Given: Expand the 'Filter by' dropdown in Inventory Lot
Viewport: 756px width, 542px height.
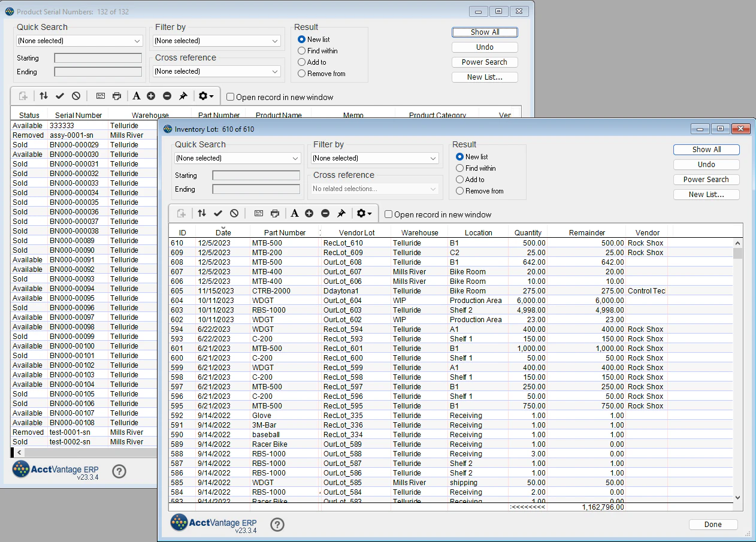Looking at the screenshot, I should click(374, 158).
